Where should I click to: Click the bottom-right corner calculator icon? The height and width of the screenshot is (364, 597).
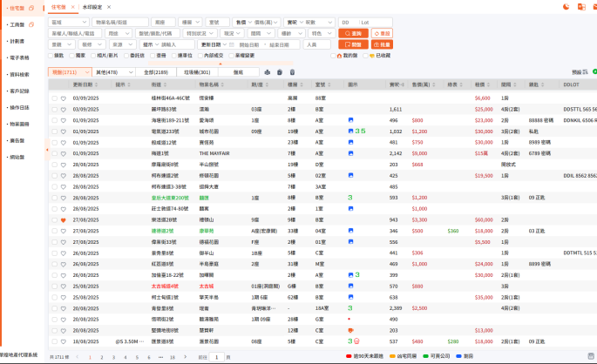(591, 356)
